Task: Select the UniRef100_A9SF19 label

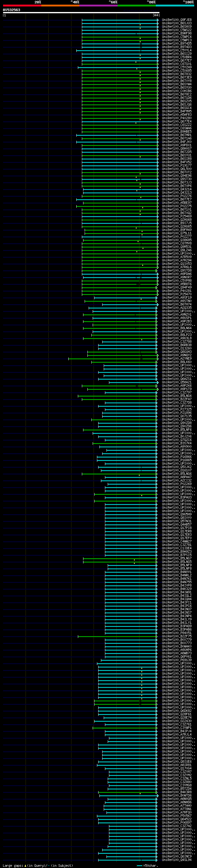Action: 177,297
